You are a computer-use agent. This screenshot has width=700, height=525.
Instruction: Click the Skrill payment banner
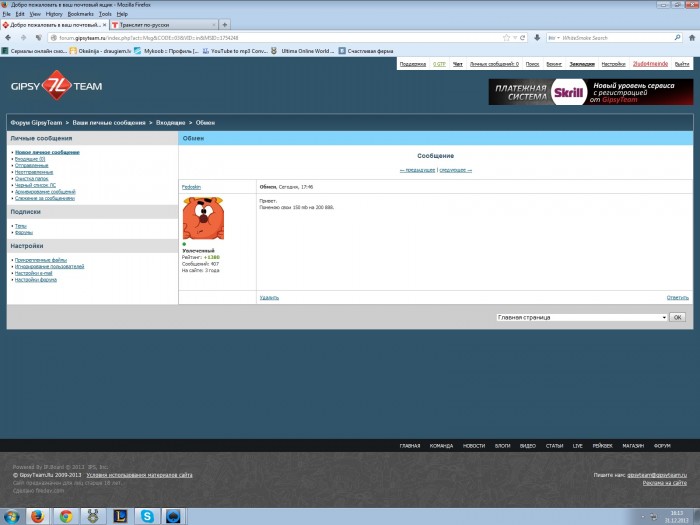point(591,92)
